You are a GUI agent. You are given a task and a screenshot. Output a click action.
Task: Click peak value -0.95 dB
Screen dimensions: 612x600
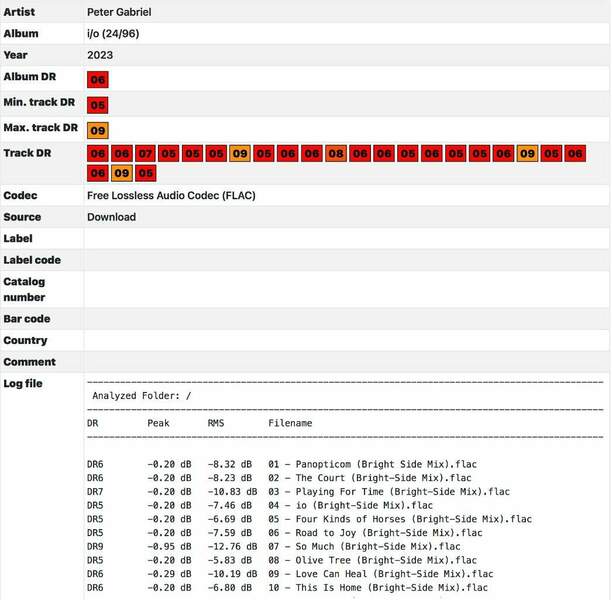pos(169,546)
